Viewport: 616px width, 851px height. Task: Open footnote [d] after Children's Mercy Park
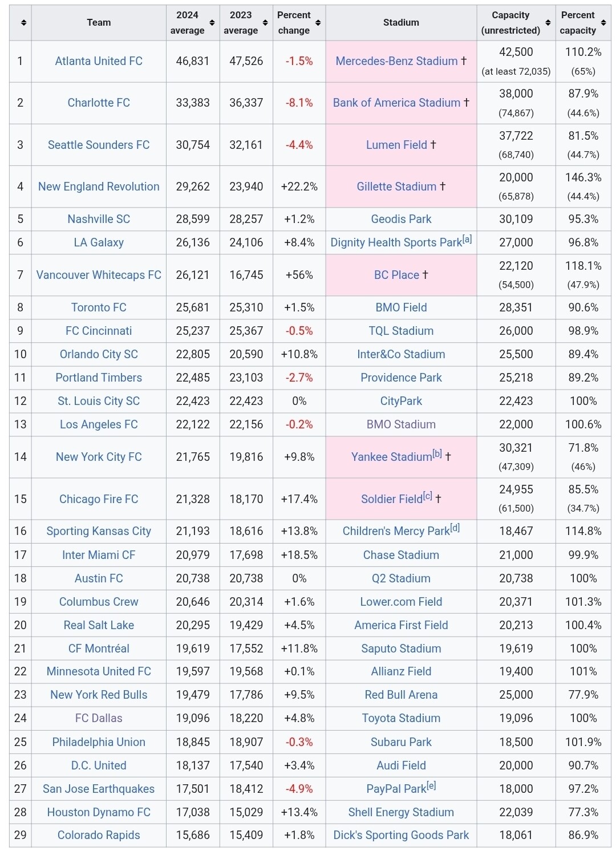coord(455,528)
